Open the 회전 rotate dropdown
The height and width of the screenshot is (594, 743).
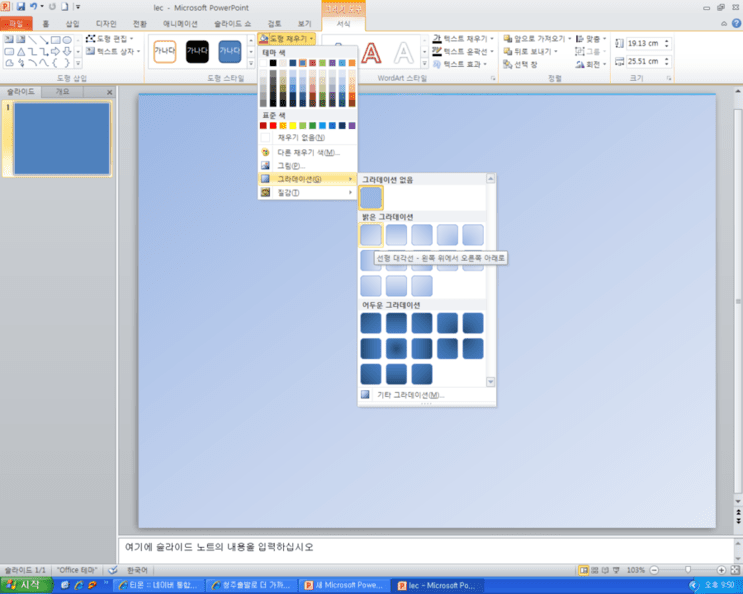(x=590, y=64)
